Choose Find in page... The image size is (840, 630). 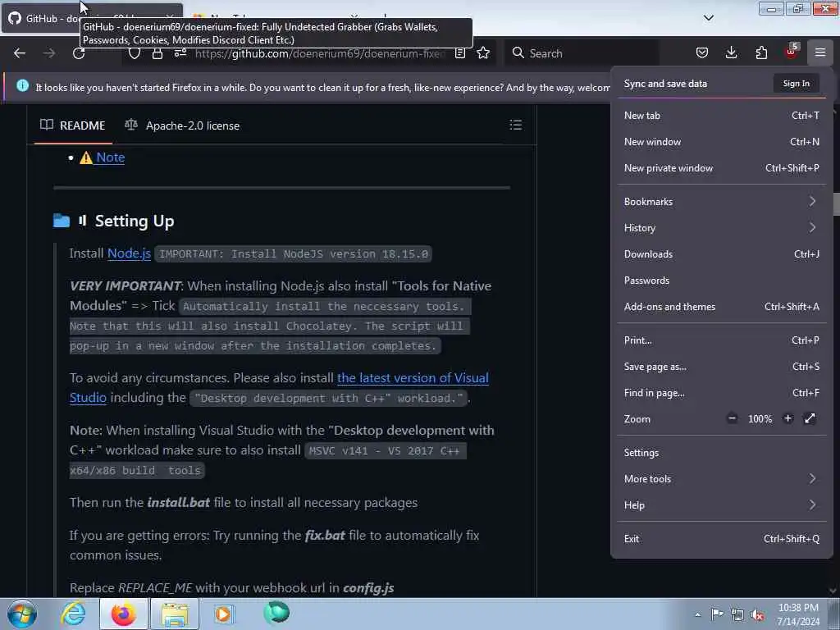click(721, 393)
